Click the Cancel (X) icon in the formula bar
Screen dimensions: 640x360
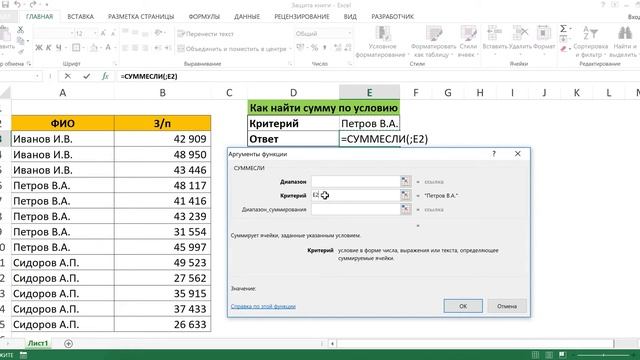[68, 76]
